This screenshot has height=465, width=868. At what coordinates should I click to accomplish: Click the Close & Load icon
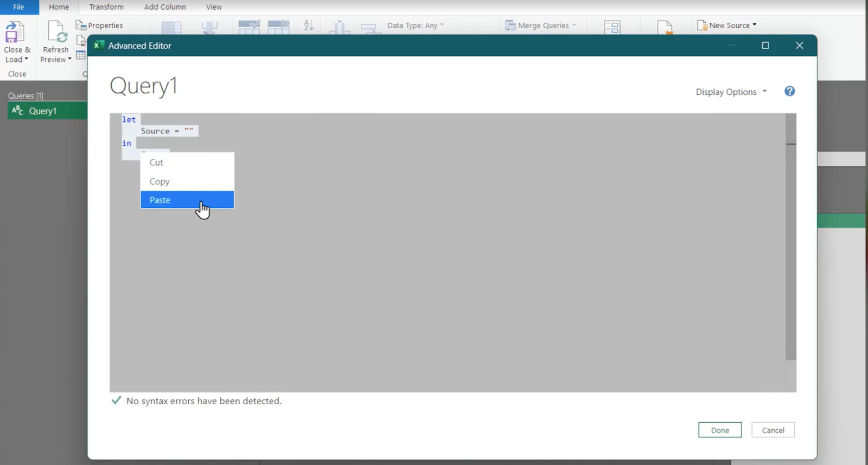click(15, 33)
